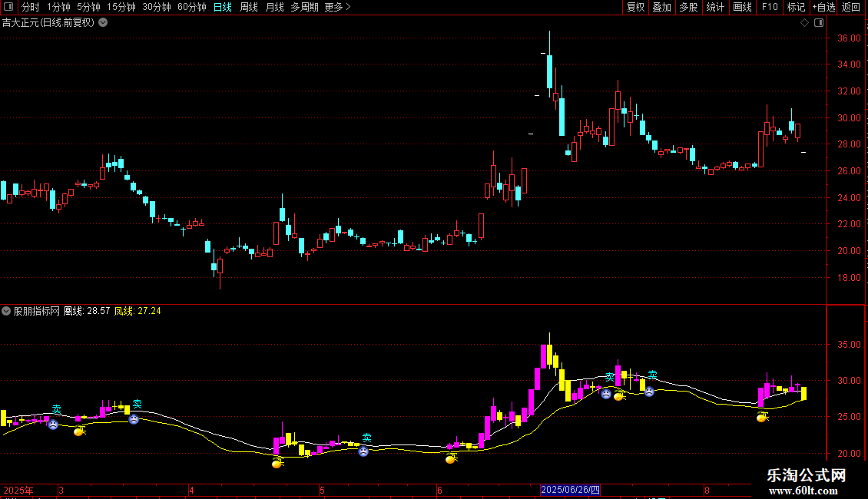
Task: Click the 35.00 indicator axis label
Action: (x=849, y=344)
